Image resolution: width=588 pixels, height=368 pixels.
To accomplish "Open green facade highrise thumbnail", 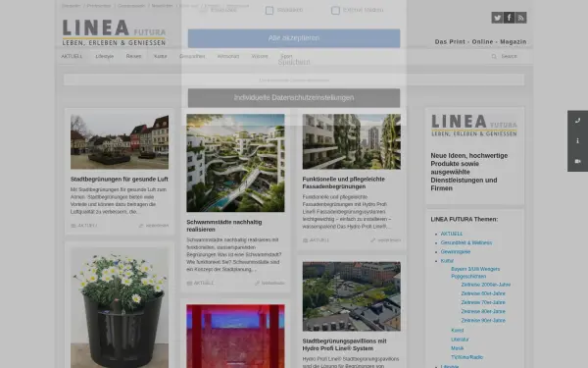I will 352,141.
